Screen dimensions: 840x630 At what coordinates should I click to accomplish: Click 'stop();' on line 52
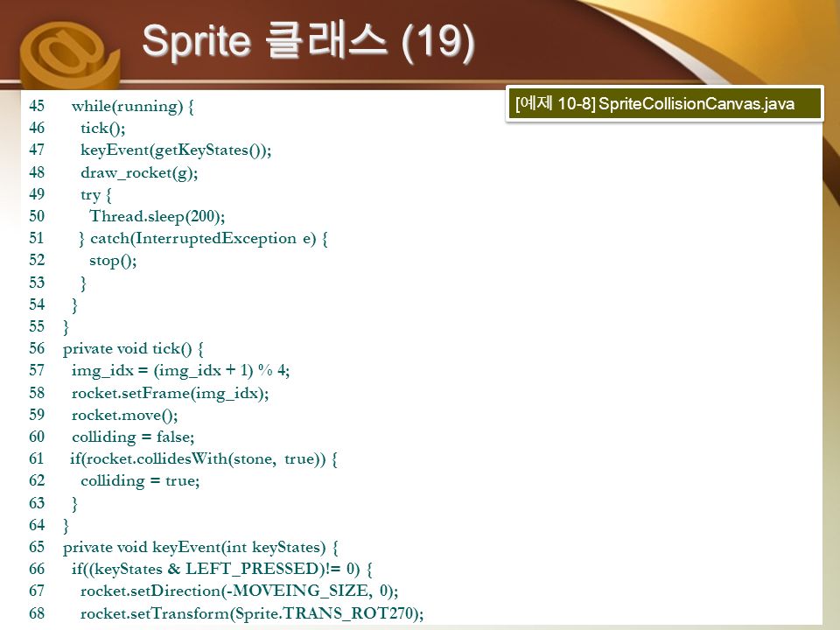(113, 261)
